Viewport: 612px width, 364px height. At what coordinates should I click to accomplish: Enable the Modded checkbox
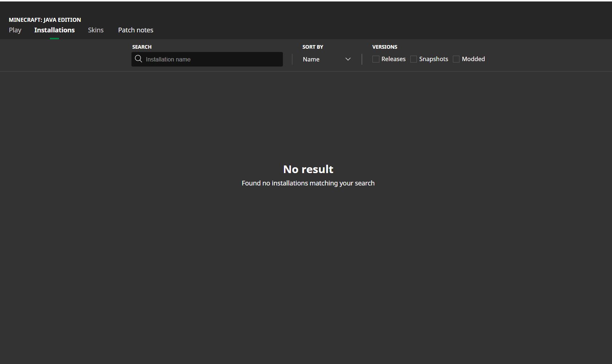(456, 59)
